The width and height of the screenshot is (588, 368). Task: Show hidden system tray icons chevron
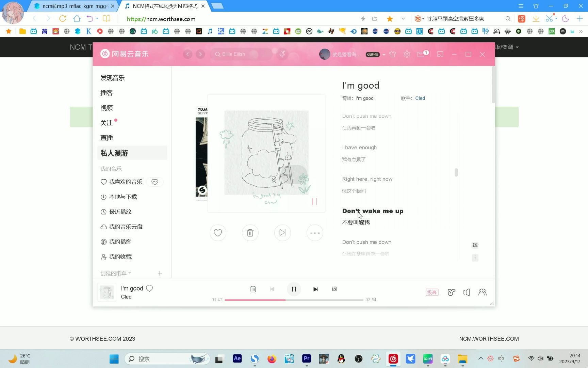tap(480, 358)
